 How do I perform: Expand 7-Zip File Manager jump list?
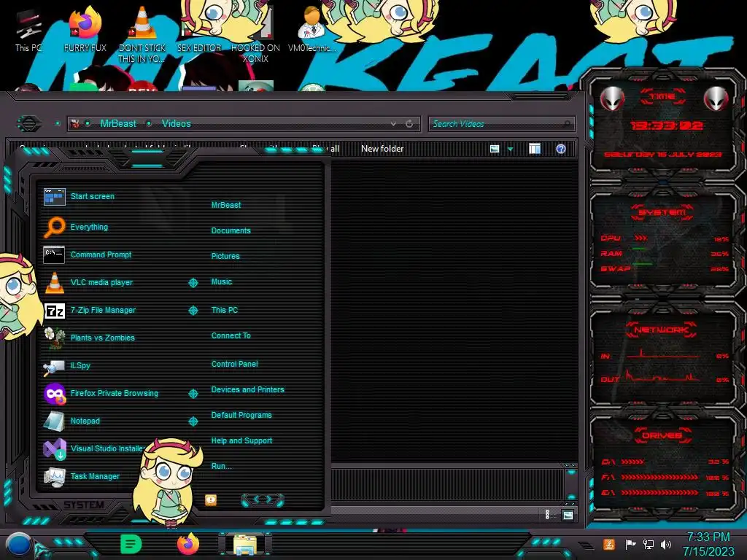click(x=193, y=311)
